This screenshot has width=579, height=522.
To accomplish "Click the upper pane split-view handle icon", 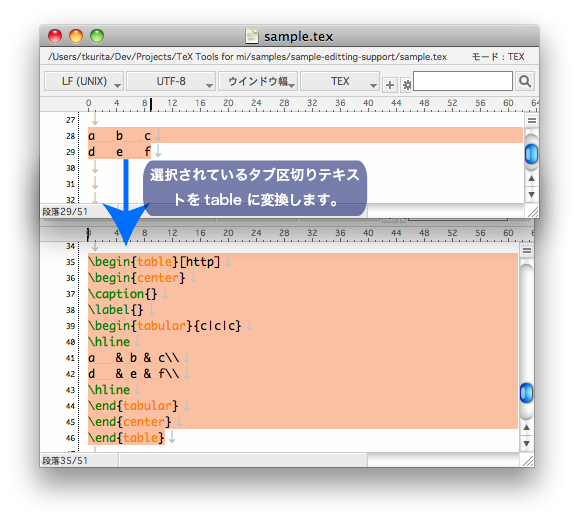I will tap(532, 120).
